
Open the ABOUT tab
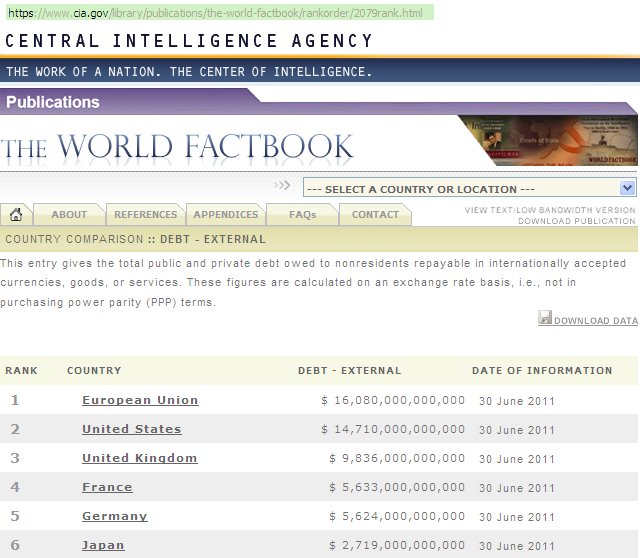pos(69,214)
